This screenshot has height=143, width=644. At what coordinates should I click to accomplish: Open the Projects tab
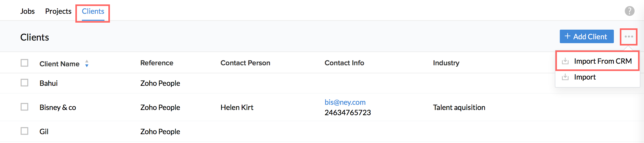(58, 11)
